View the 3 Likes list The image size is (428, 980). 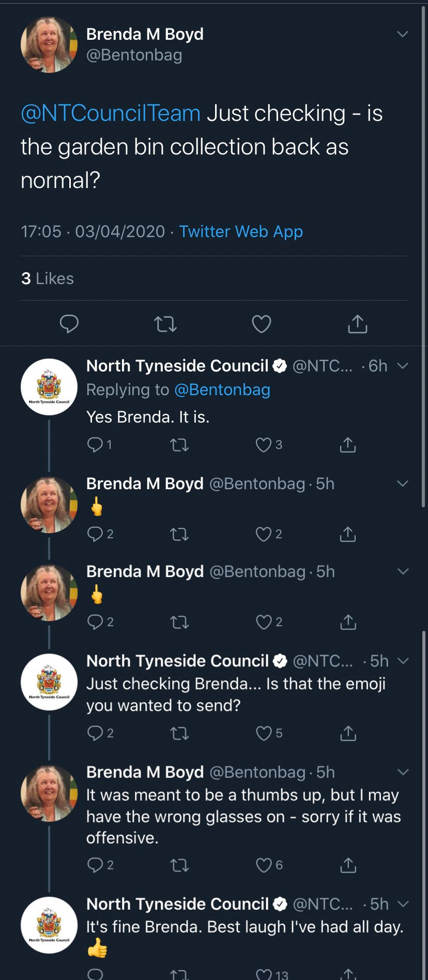click(48, 278)
